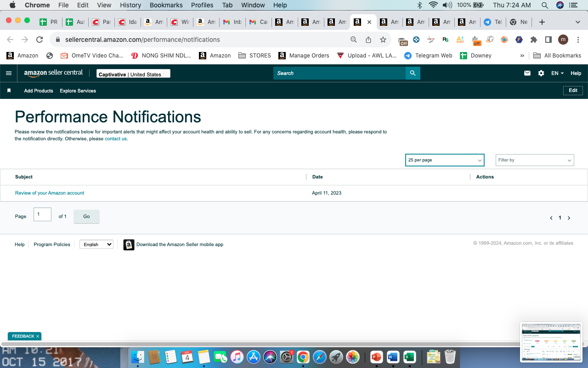Open a new Chrome tab with plus button
Screen dimensions: 588x368
(x=542, y=22)
